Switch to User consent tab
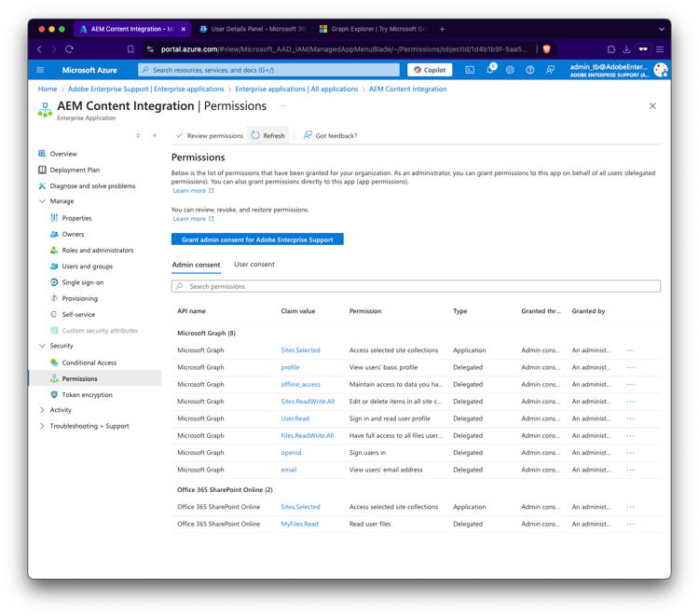The width and height of the screenshot is (699, 616). [x=254, y=265]
